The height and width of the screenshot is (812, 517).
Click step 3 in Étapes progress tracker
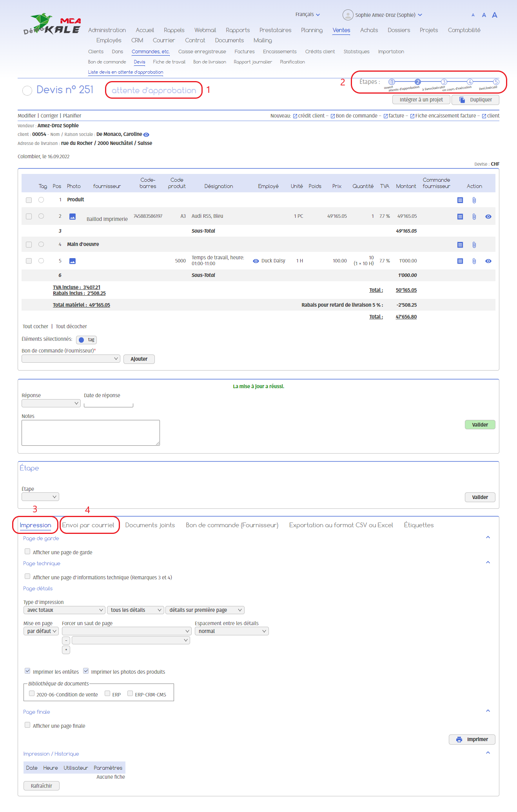444,82
